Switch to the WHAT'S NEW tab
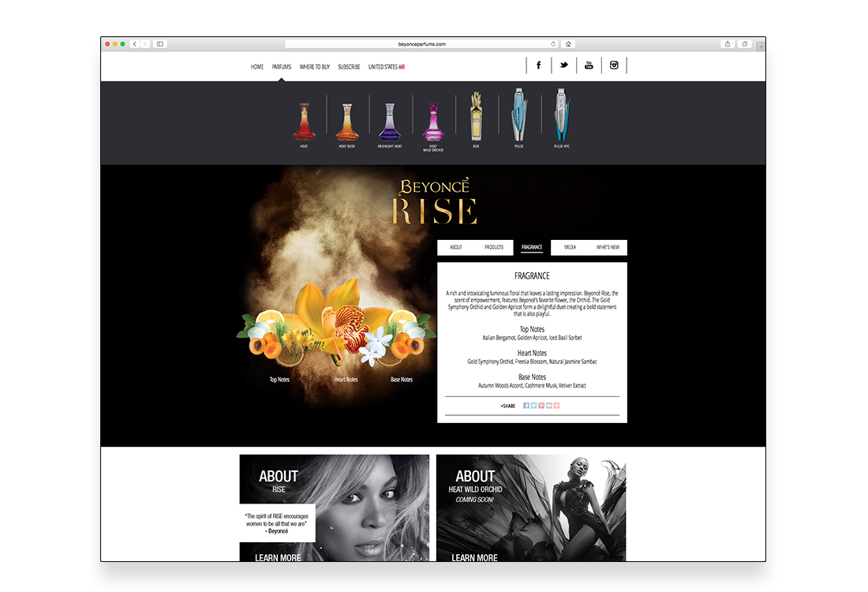The image size is (868, 592). click(x=608, y=247)
